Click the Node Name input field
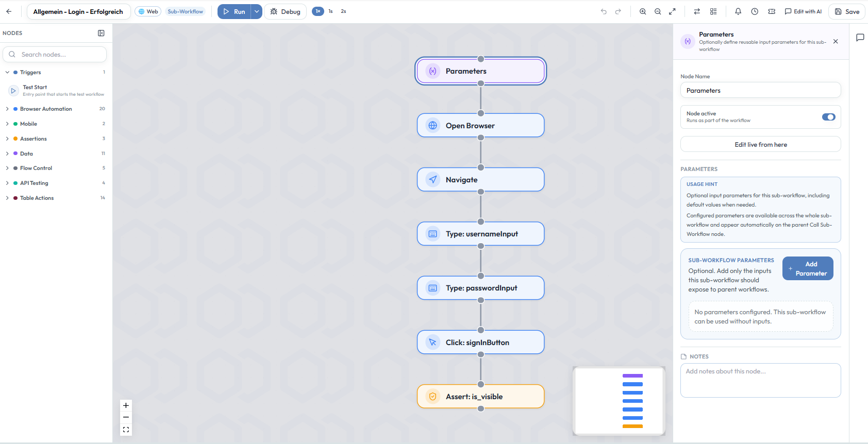The image size is (868, 444). tap(761, 90)
